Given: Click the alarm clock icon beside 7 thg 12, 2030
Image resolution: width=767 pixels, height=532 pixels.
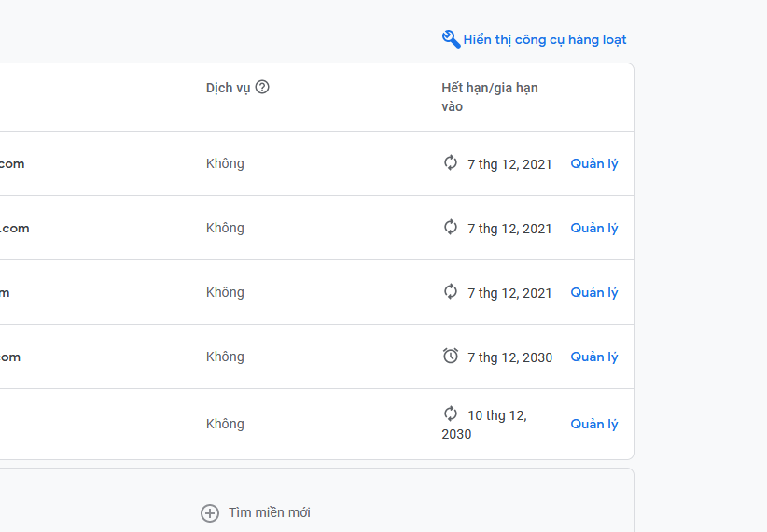Looking at the screenshot, I should (x=451, y=357).
